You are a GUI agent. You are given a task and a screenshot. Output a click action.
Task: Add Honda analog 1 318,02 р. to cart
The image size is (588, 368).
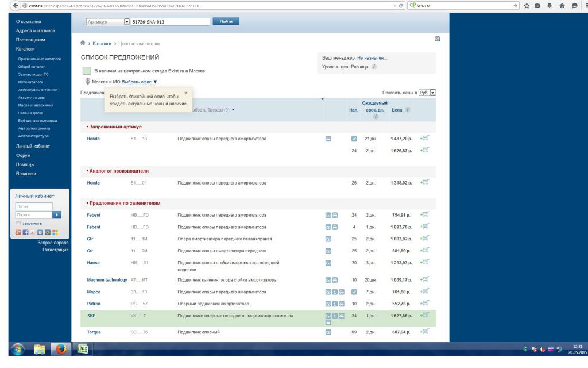pyautogui.click(x=424, y=182)
